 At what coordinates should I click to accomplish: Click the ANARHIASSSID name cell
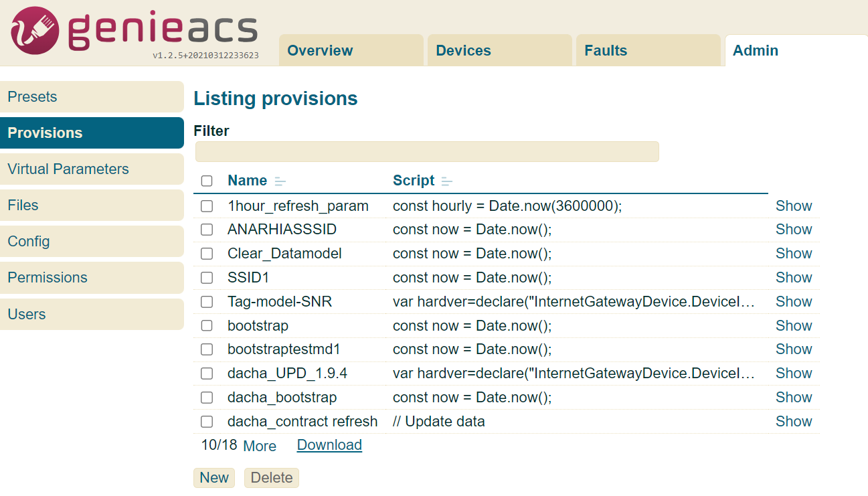282,230
